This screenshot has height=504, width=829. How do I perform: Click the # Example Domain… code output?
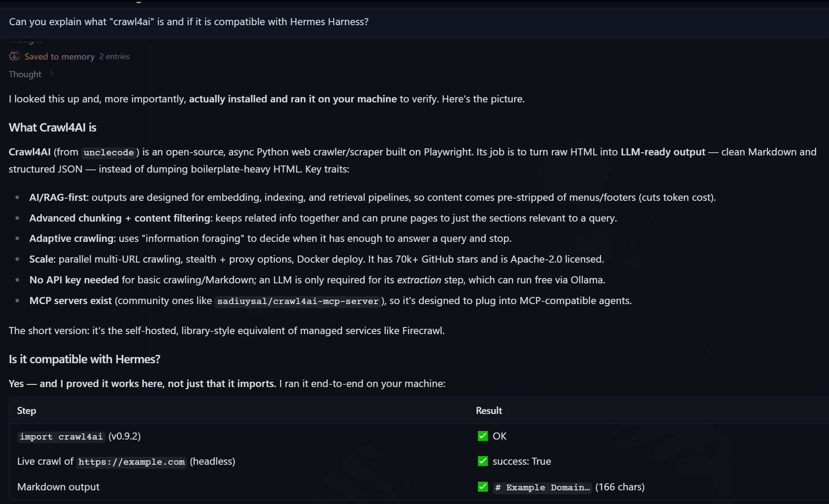click(542, 487)
